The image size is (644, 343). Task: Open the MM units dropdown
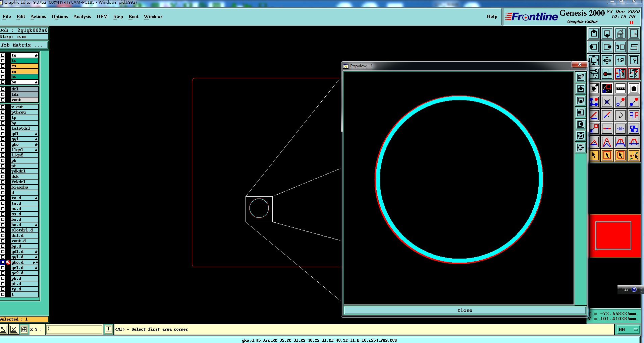click(628, 330)
